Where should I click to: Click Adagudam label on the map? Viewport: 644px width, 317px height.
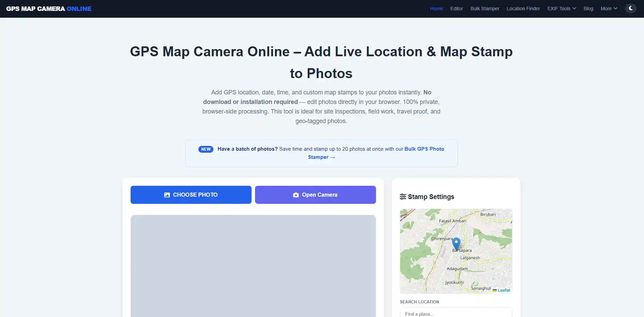457,269
